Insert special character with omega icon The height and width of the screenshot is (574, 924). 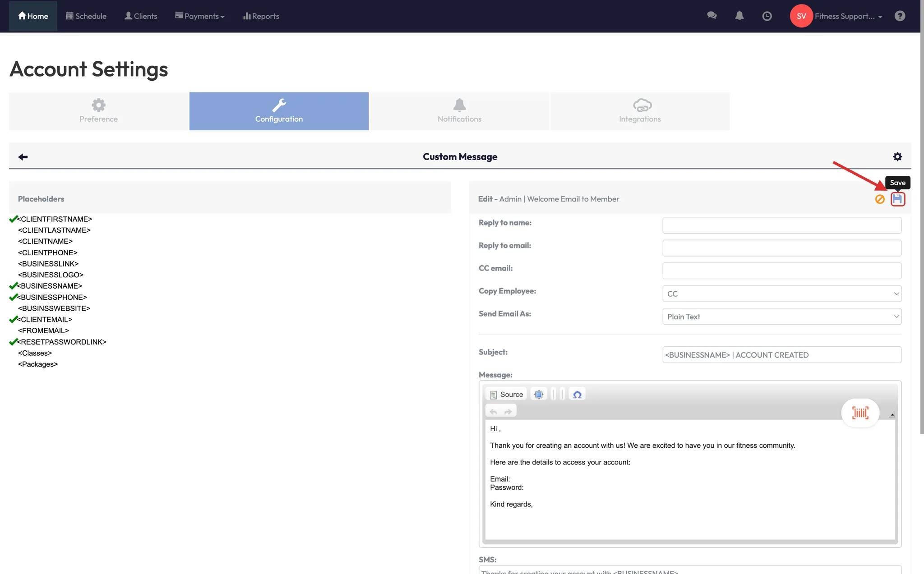point(577,395)
